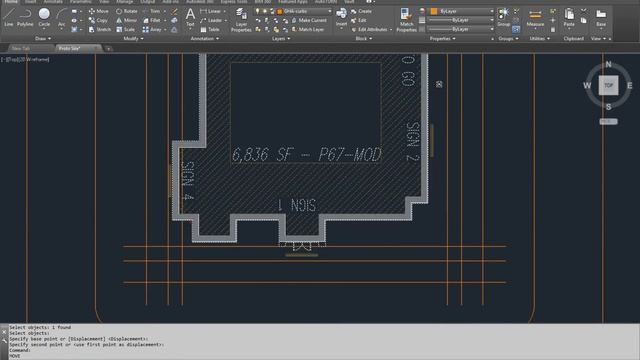Toggle layer on/off lightbulb in layer dropdown

click(x=258, y=11)
